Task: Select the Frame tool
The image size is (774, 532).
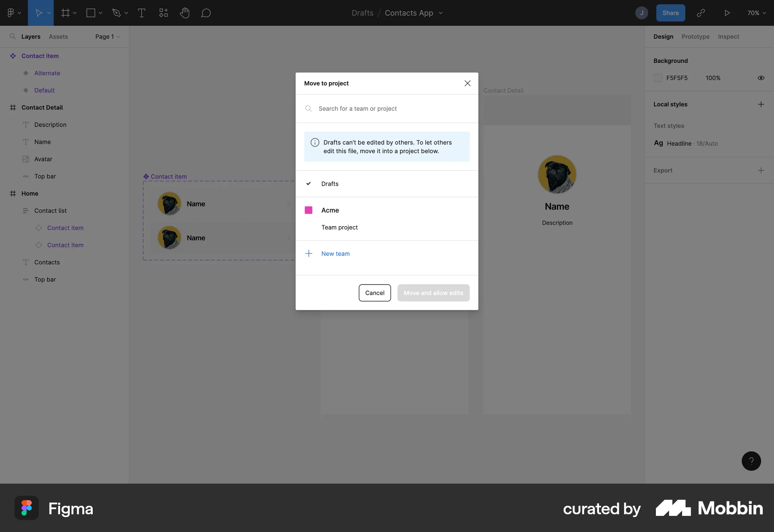Action: [66, 12]
